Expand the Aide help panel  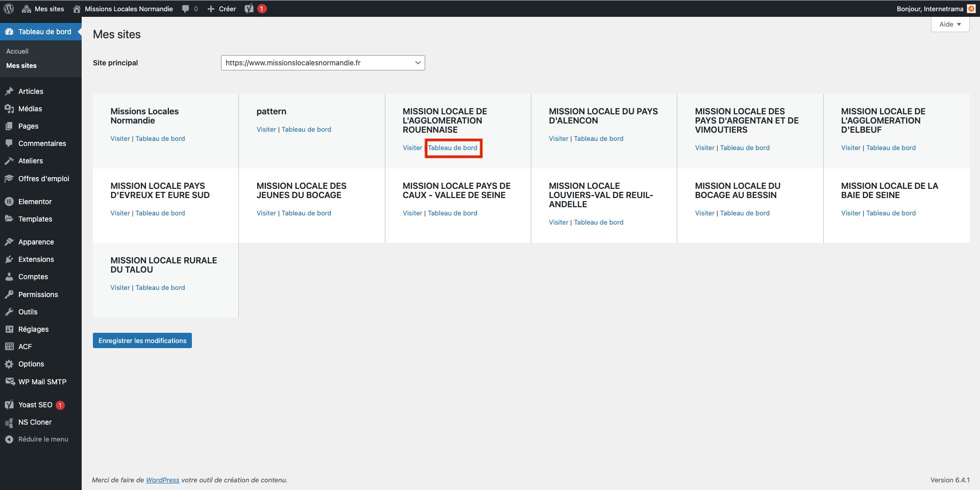(x=949, y=24)
